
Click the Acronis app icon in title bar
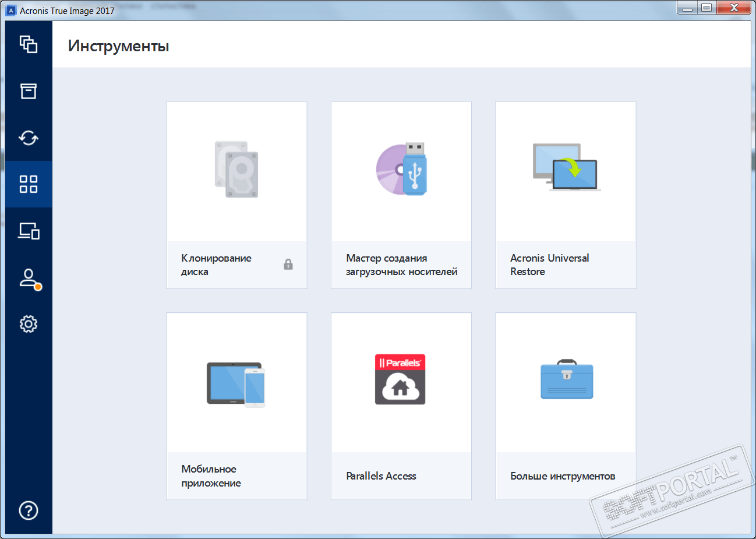click(11, 10)
